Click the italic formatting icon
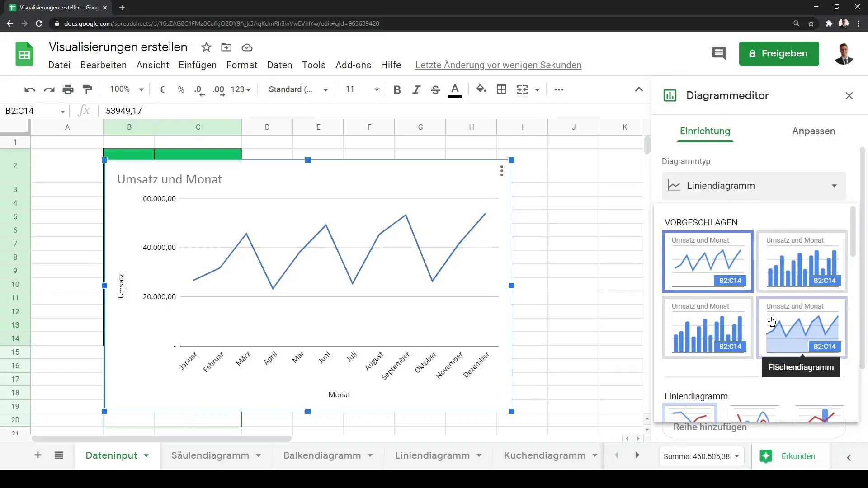Image resolution: width=868 pixels, height=488 pixels. pos(416,89)
